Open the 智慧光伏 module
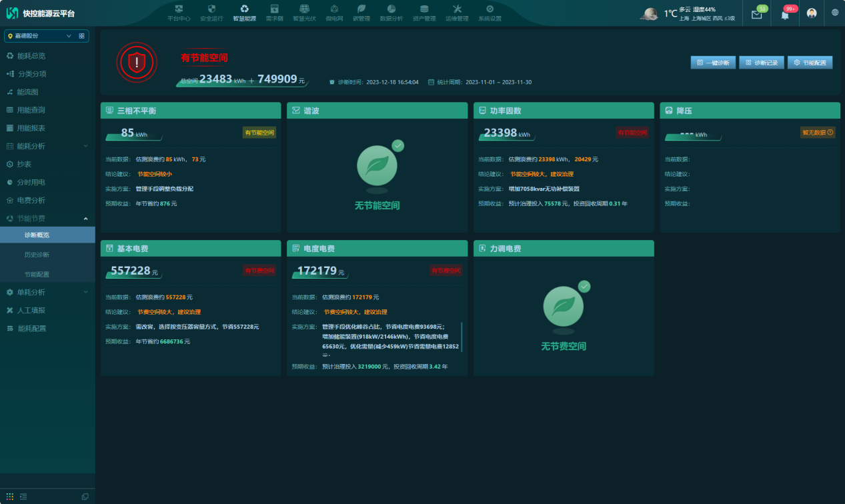Image resolution: width=845 pixels, height=504 pixels. point(304,13)
